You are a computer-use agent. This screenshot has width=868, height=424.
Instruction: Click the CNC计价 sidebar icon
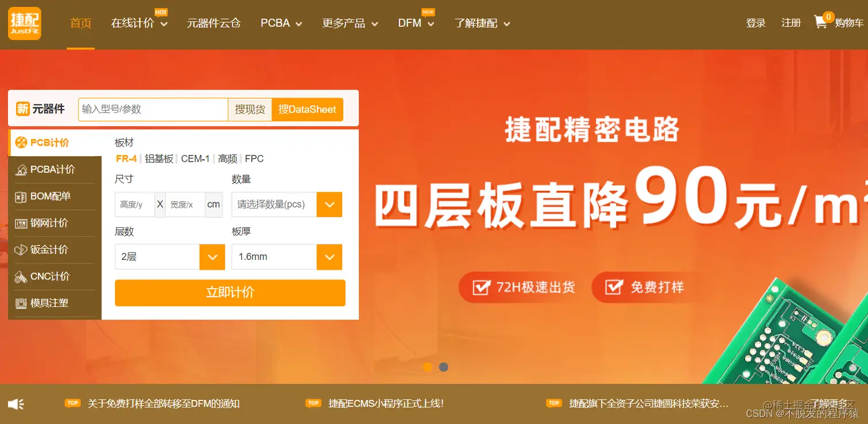tap(21, 277)
